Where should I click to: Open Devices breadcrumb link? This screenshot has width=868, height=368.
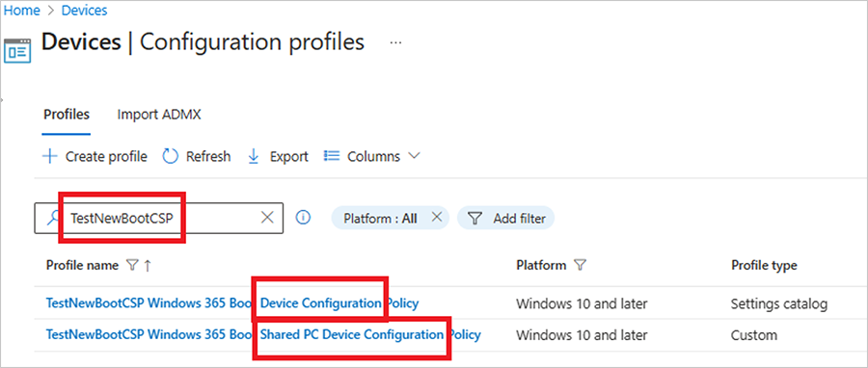[x=84, y=10]
